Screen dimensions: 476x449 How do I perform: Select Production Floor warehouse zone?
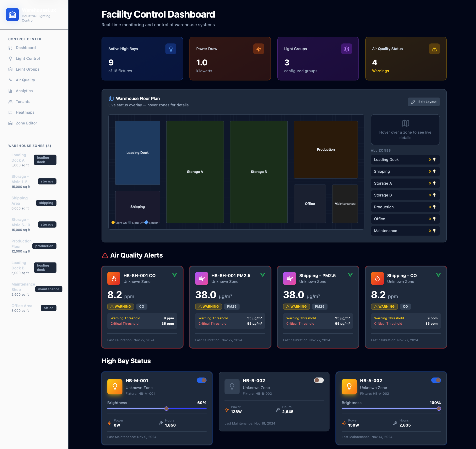pos(34,246)
